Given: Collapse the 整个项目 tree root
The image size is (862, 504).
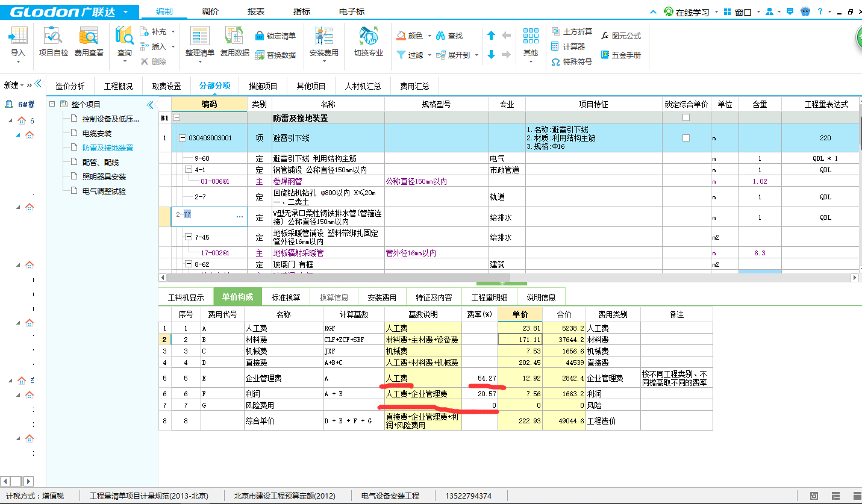Looking at the screenshot, I should click(53, 104).
